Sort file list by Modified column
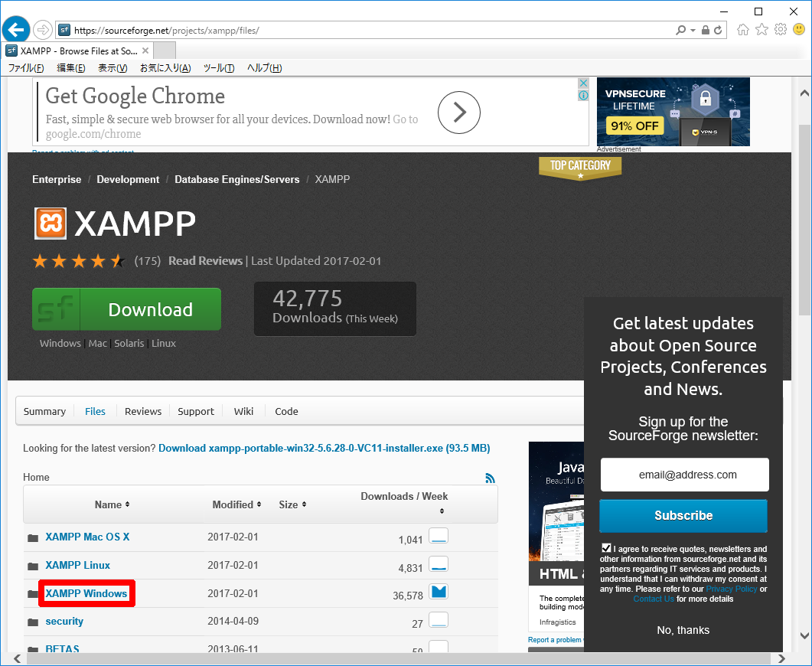The width and height of the screenshot is (812, 666). coord(236,504)
